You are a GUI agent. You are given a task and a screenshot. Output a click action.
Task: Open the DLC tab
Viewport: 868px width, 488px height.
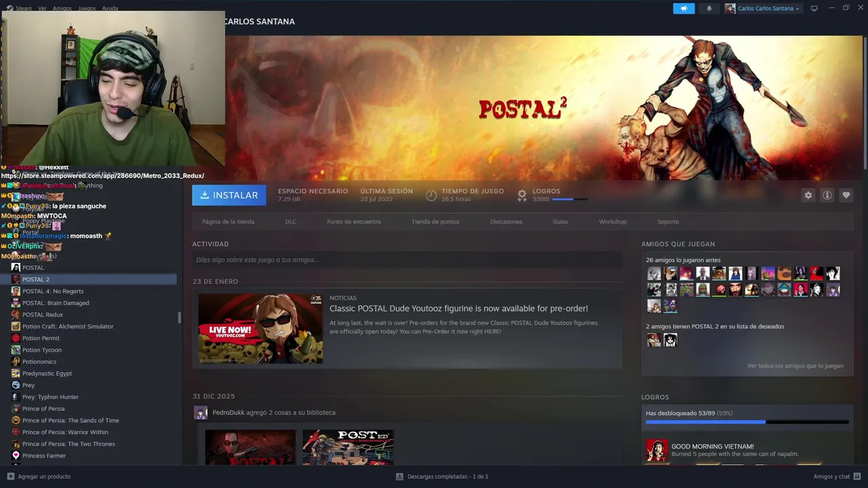[x=290, y=222]
